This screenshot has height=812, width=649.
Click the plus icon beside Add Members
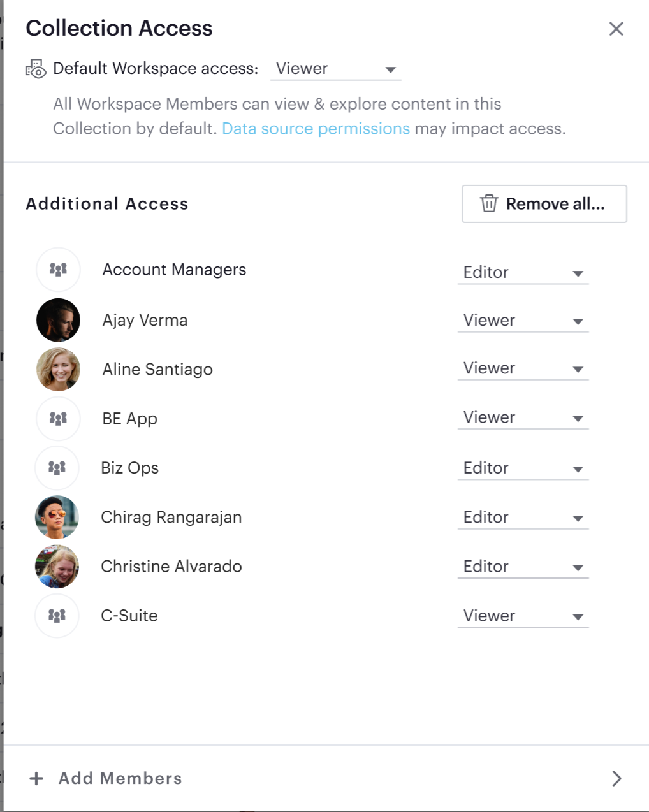[x=37, y=778]
